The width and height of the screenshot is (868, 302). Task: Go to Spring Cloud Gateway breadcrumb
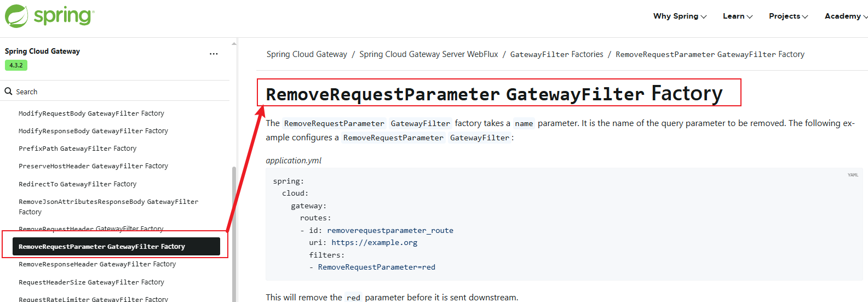coord(307,54)
